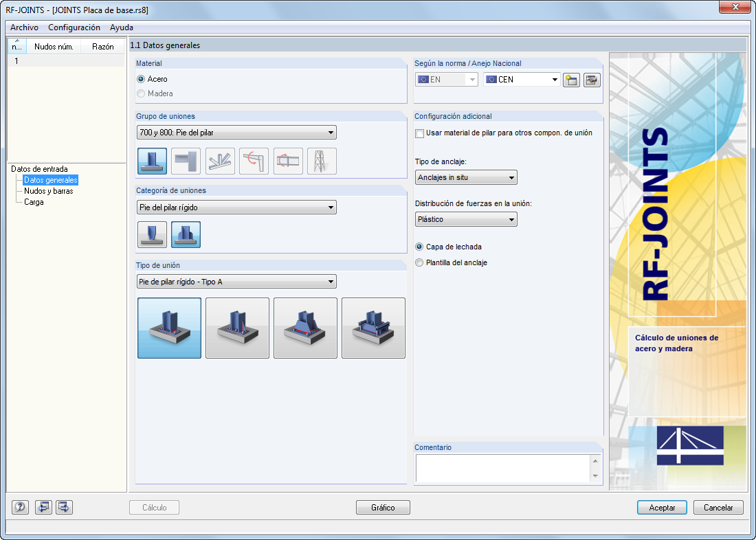Select the lattice tower joint group icon
Viewport: 756px width, 540px height.
322,161
